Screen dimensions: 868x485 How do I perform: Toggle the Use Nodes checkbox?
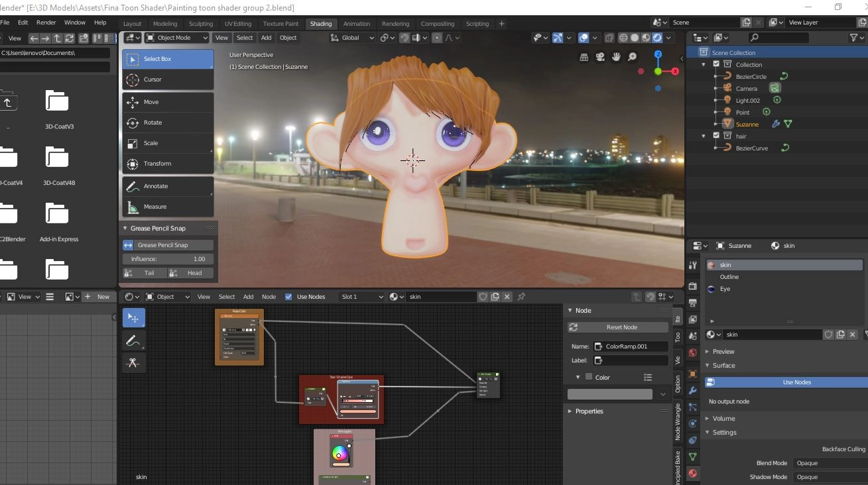click(x=288, y=297)
